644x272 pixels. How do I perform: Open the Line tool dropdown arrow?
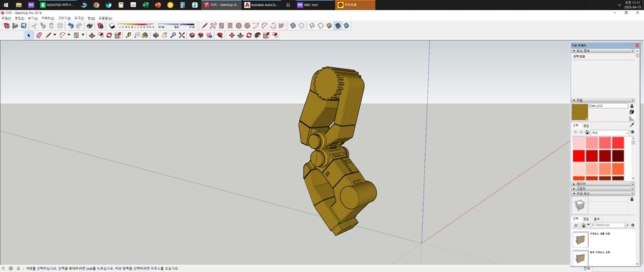[x=54, y=35]
